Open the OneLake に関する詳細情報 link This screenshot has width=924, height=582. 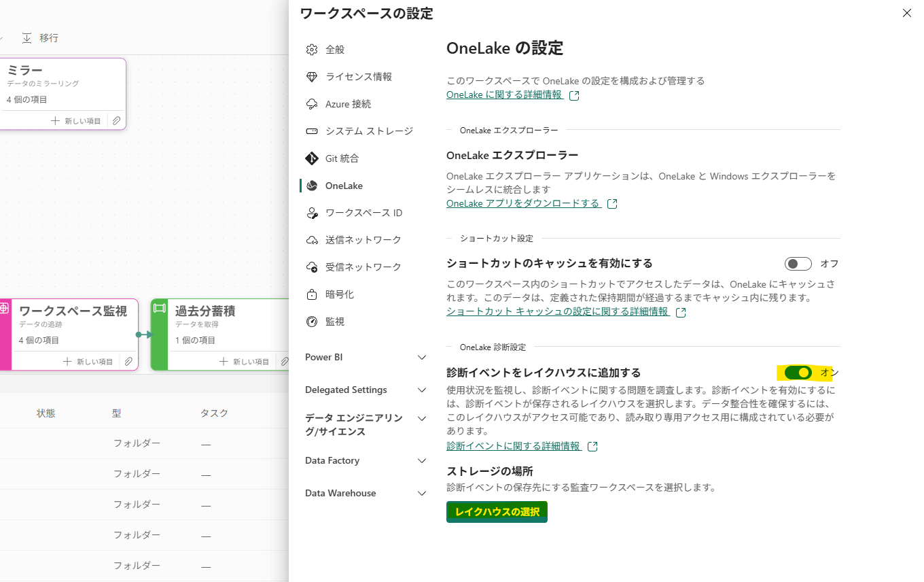tap(505, 95)
